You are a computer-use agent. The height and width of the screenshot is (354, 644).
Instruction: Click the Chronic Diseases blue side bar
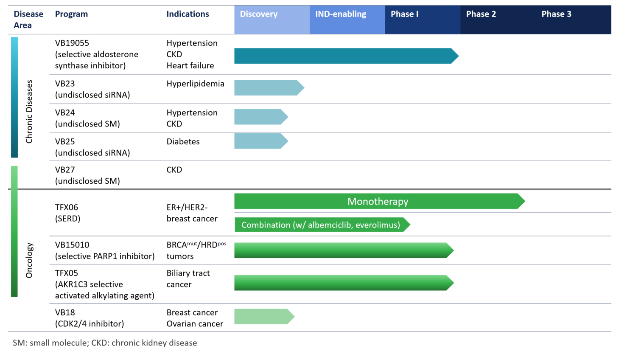tap(14, 97)
